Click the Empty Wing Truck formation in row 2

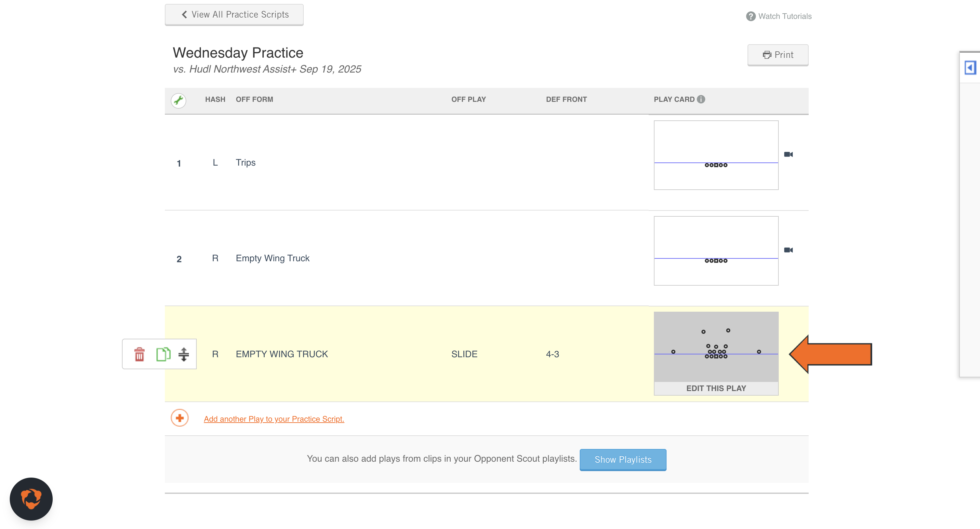click(x=272, y=258)
